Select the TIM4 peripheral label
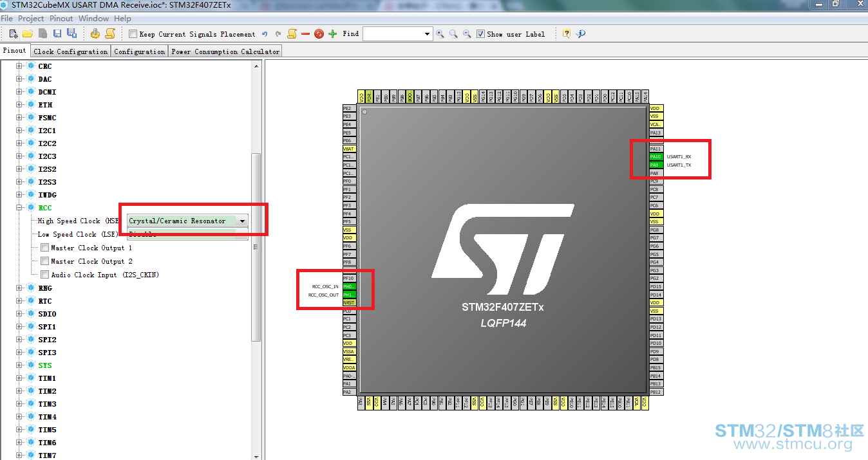Viewport: 868px width, 460px height. (x=47, y=417)
